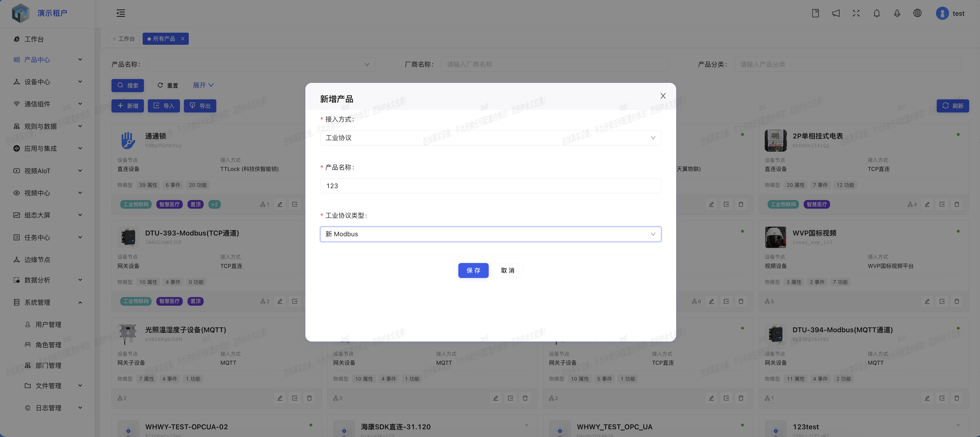Viewport: 980px width, 437px height.
Task: Click the 新增 product button
Action: point(127,106)
